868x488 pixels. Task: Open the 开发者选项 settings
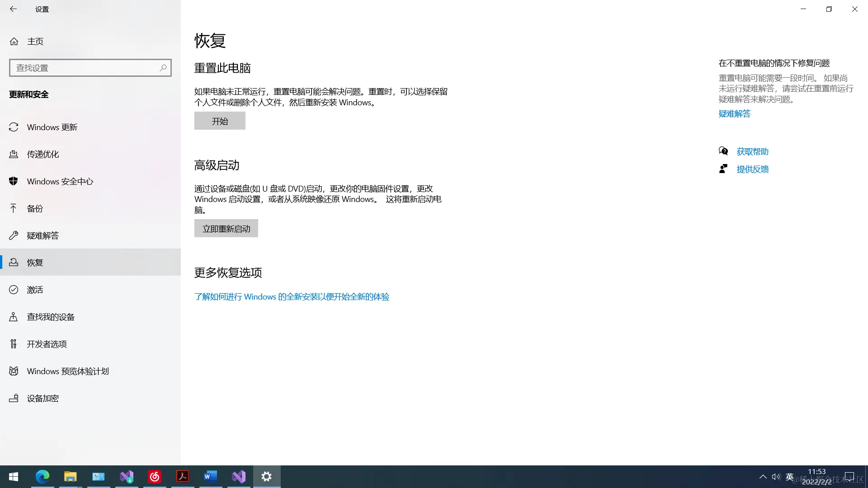tap(47, 344)
